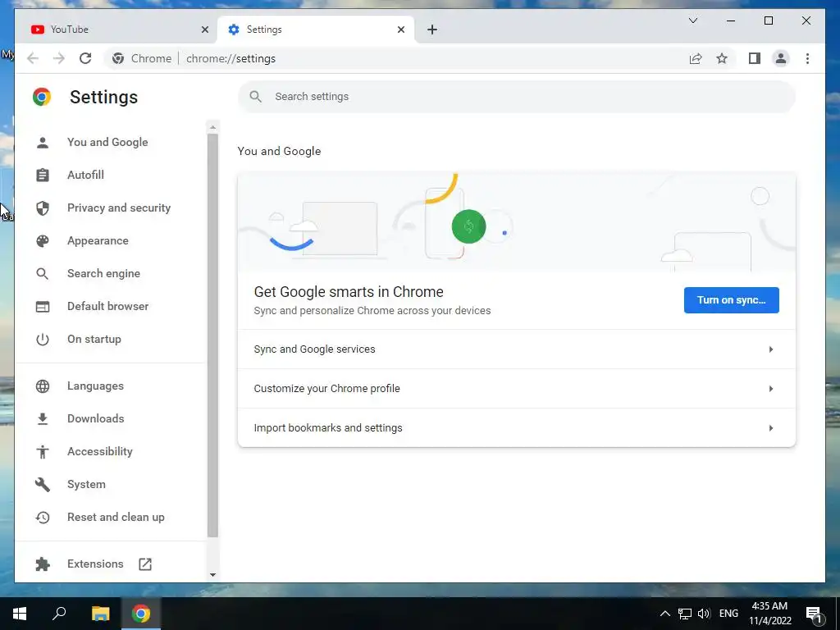Open Search engine settings
Viewport: 840px width, 630px height.
[x=104, y=273]
